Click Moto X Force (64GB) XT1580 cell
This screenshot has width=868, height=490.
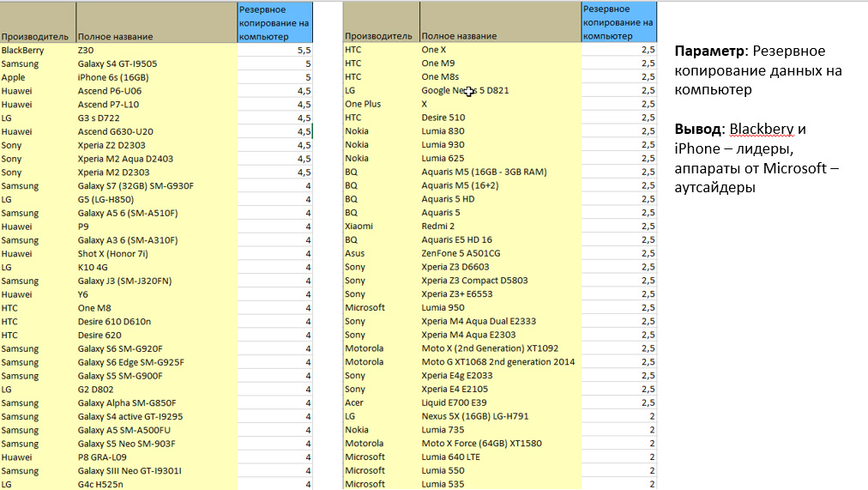click(501, 443)
